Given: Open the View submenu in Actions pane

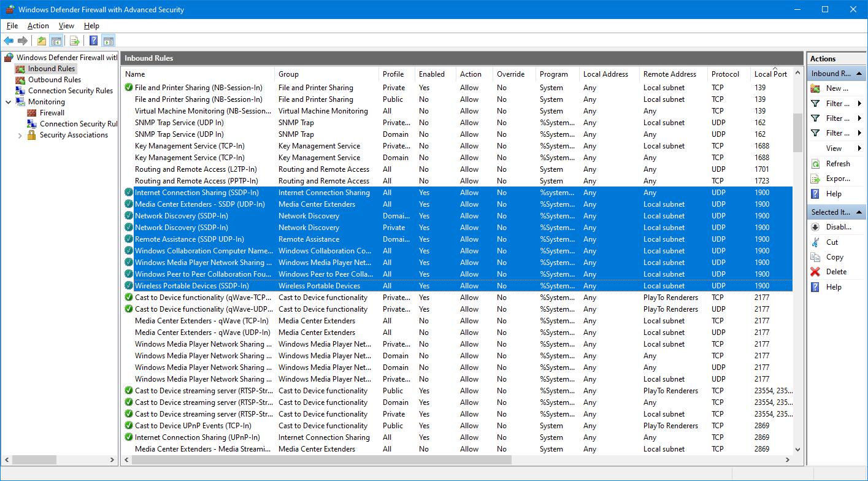Looking at the screenshot, I should pos(836,148).
